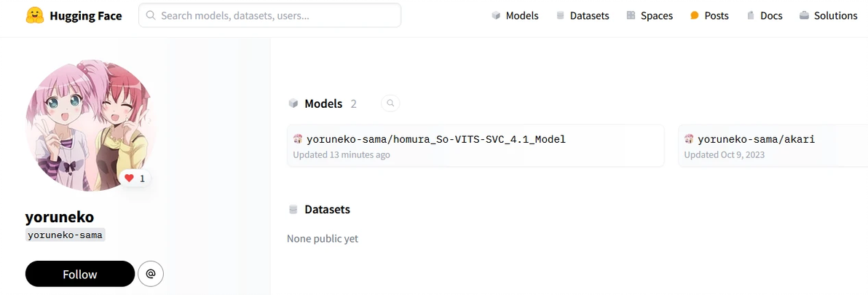Open the Models navigation tab
Screen dimensions: 868x295
515,15
